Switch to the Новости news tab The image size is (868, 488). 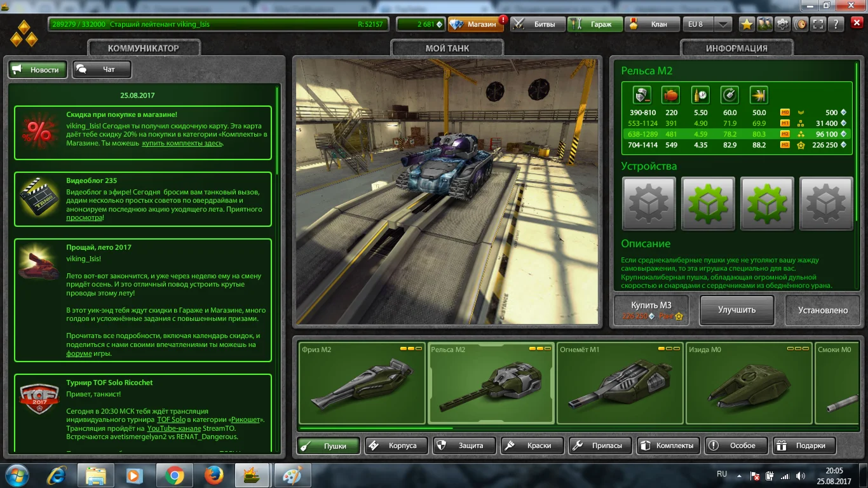click(37, 70)
